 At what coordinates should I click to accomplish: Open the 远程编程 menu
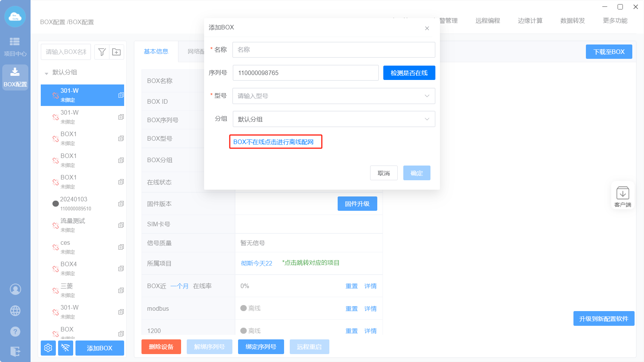(487, 21)
